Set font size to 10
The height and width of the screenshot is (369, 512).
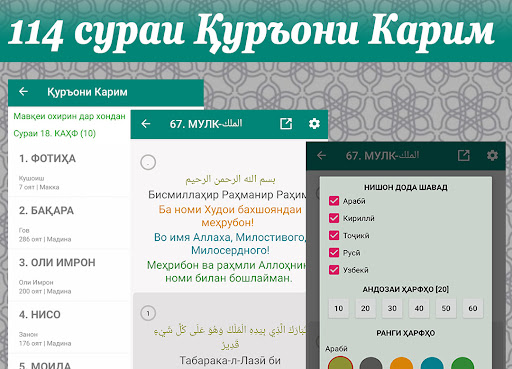339,308
